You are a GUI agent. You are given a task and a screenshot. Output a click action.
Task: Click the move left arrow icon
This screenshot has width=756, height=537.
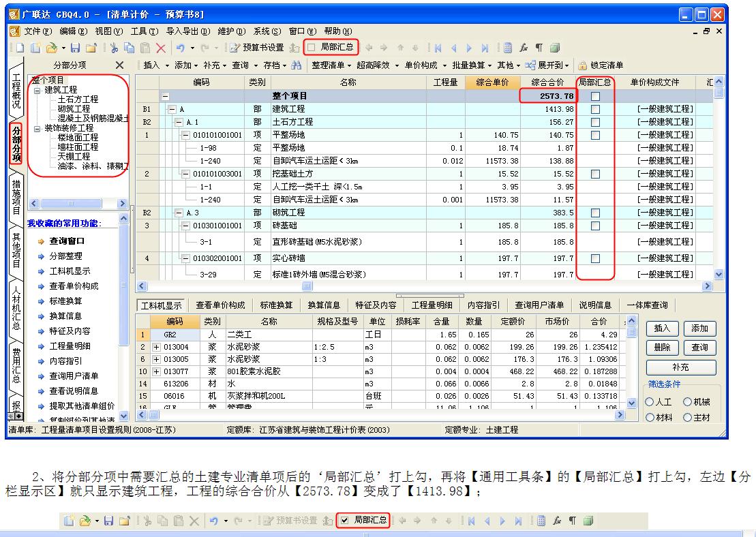coord(369,48)
